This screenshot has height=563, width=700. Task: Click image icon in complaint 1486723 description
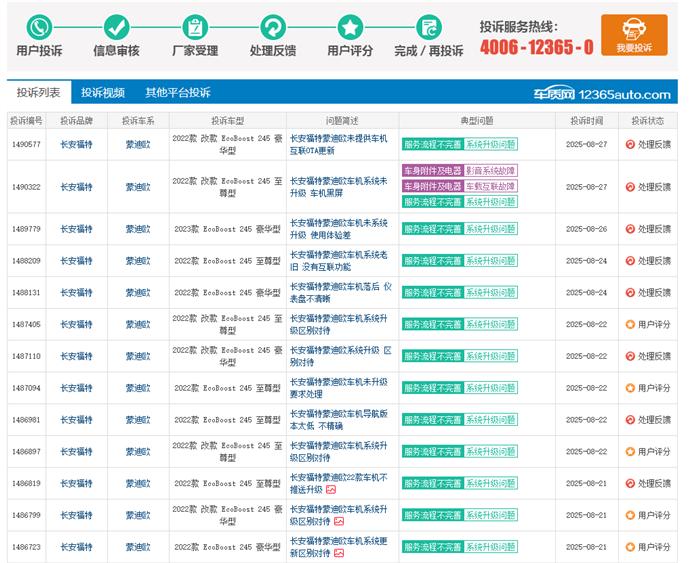pyautogui.click(x=339, y=553)
